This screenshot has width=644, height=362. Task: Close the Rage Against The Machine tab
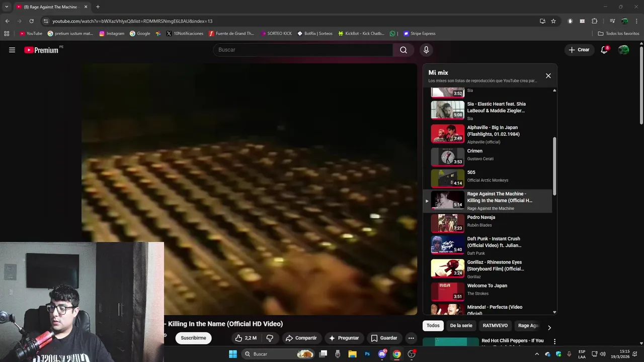pos(86,7)
